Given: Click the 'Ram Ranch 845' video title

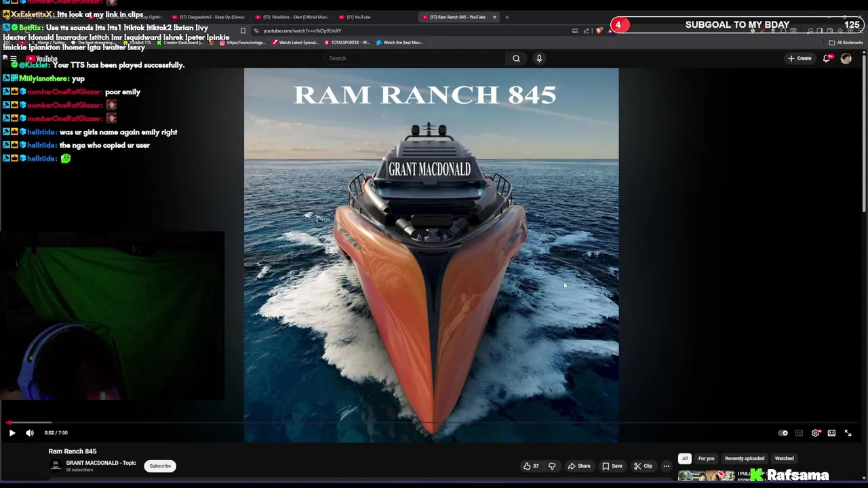Looking at the screenshot, I should click(x=73, y=451).
